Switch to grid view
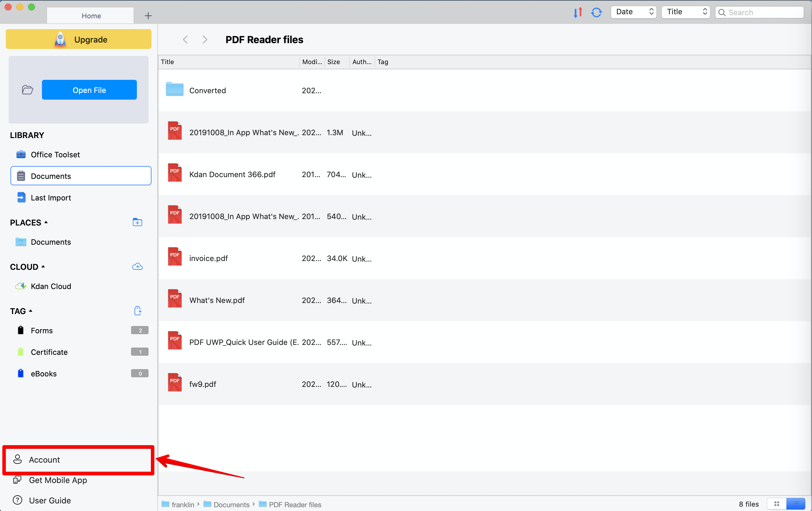 pyautogui.click(x=776, y=504)
